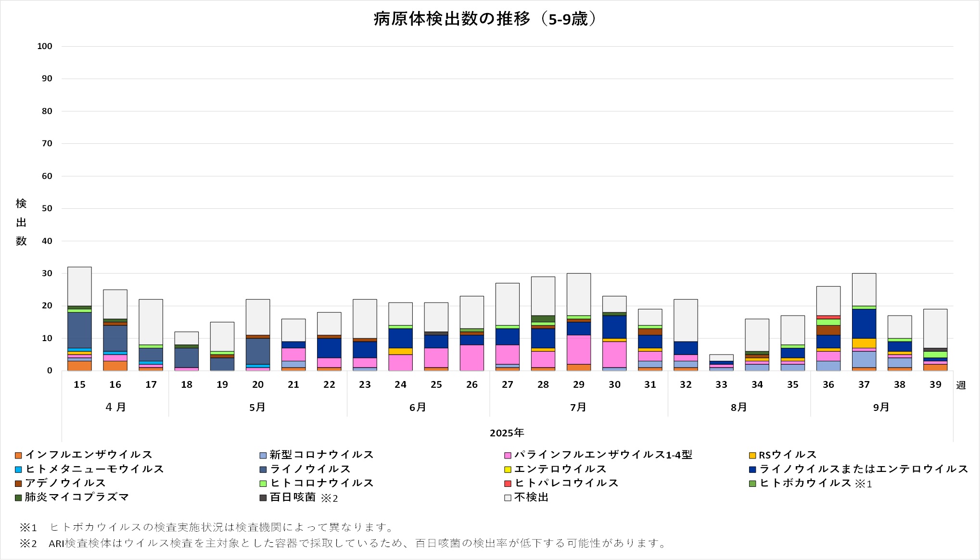
Task: Click the エンテロウイルス yellow legend swatch
Action: pyautogui.click(x=508, y=469)
